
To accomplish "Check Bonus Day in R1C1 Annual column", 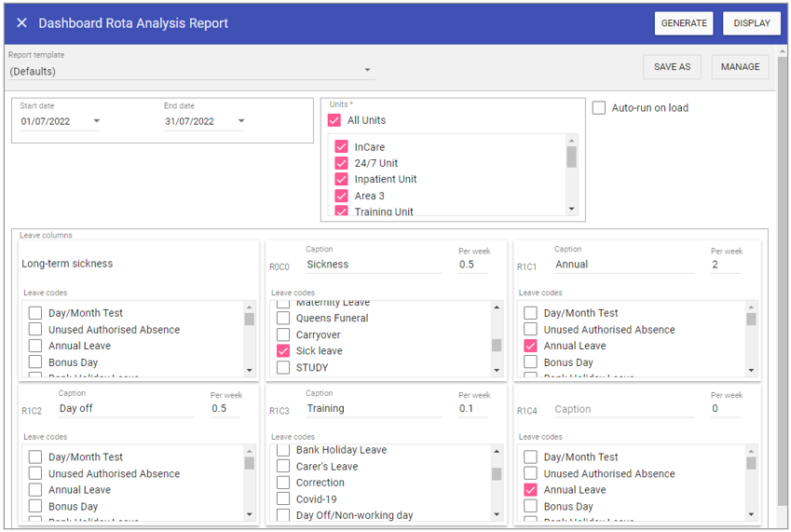I will [x=530, y=362].
